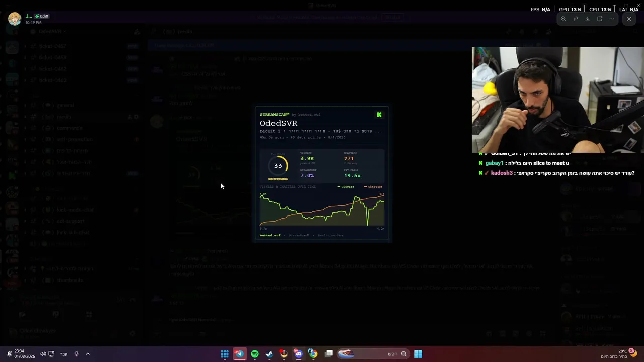Click the STREAMSCAN header label

[x=274, y=115]
